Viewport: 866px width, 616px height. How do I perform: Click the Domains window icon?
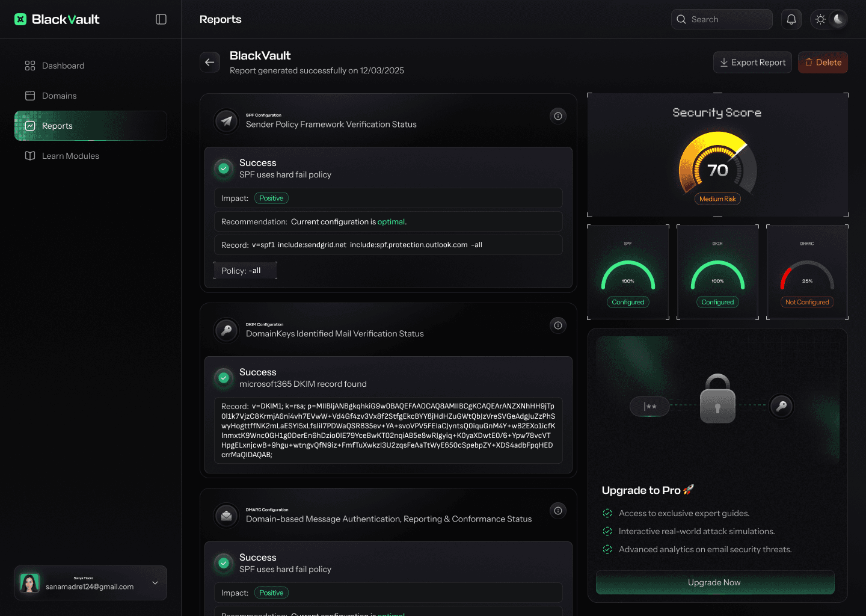pos(30,96)
